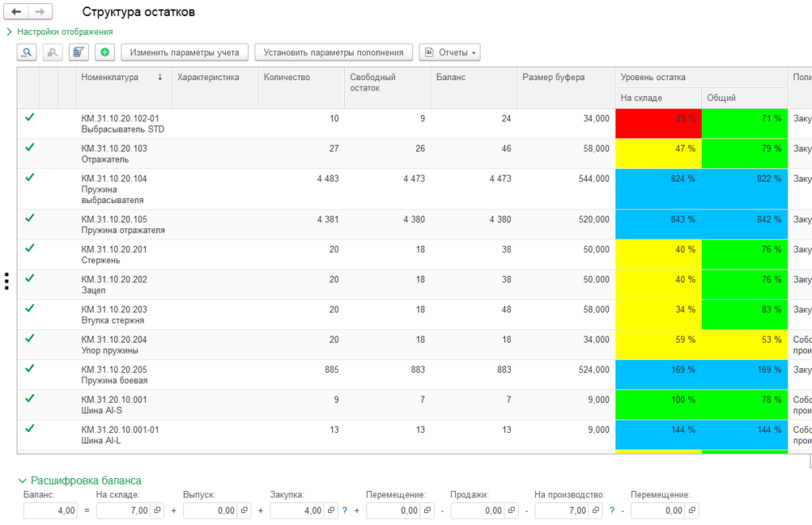The width and height of the screenshot is (812, 525).
Task: Click the back navigation arrow
Action: click(x=17, y=12)
